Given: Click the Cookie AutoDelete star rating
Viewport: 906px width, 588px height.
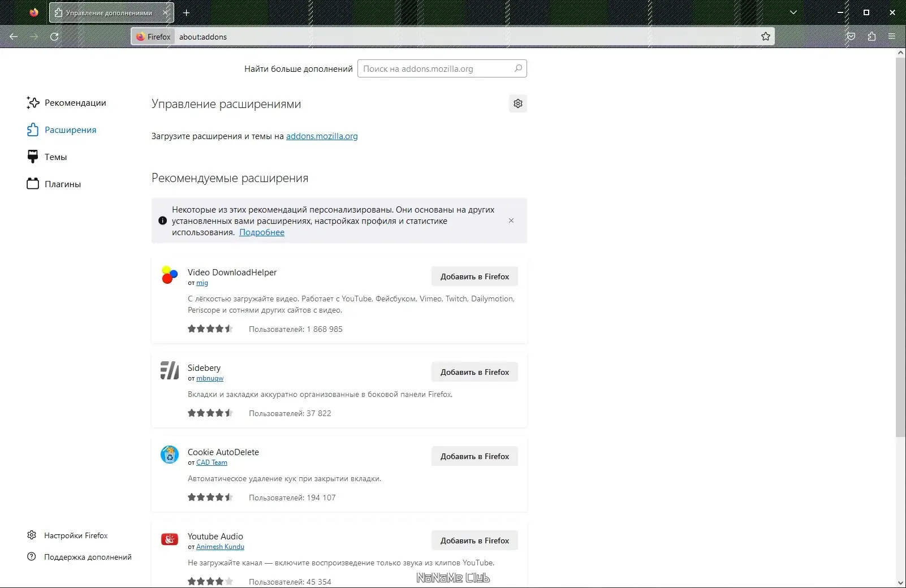Looking at the screenshot, I should coord(210,497).
